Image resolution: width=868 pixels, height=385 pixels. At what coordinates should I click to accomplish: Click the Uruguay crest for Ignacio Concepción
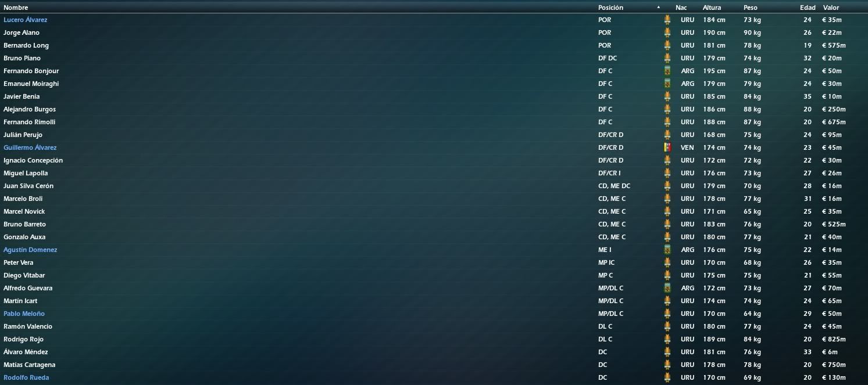(667, 160)
